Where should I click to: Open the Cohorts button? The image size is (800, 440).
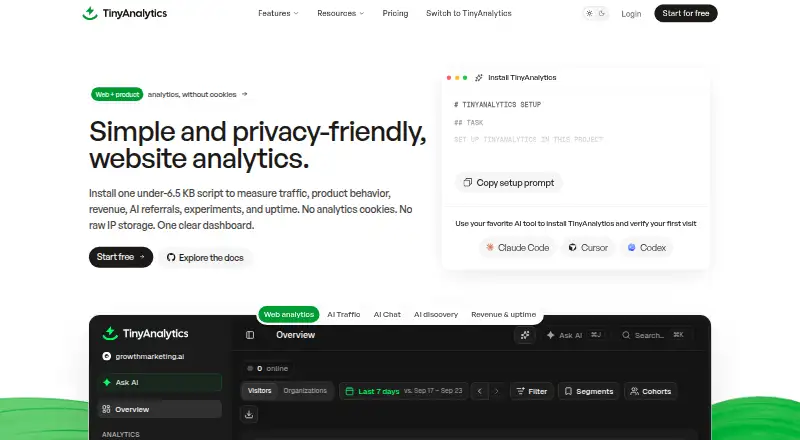tap(651, 391)
